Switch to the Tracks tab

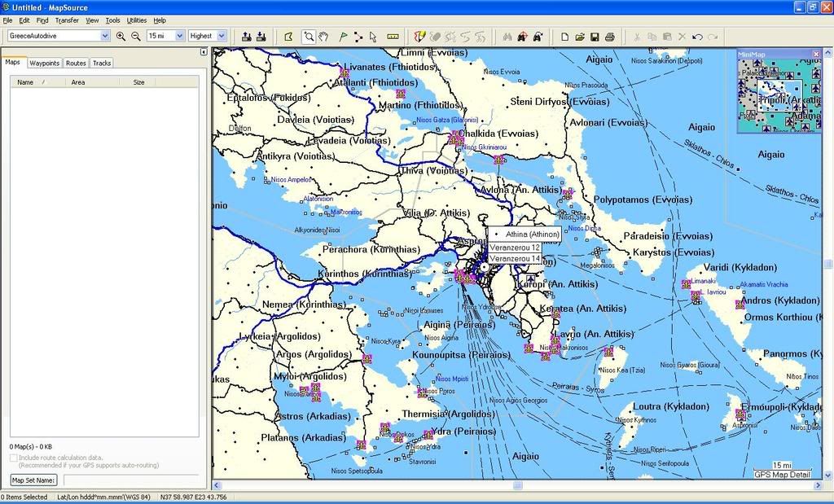click(102, 63)
